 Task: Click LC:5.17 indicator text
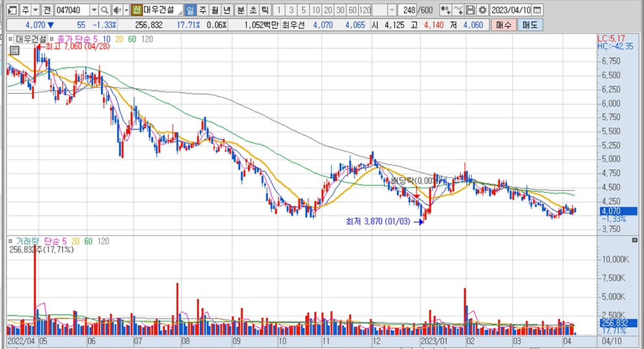[x=611, y=39]
